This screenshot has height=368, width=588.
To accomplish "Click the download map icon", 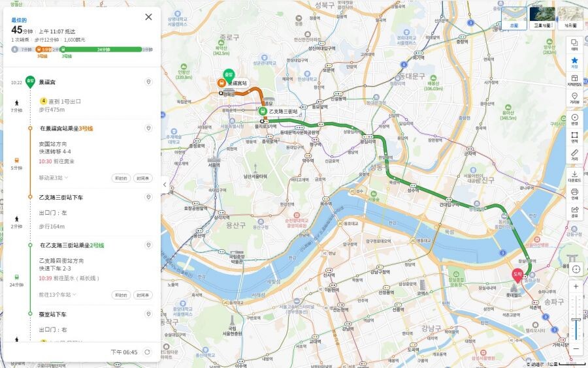I will pyautogui.click(x=574, y=176).
